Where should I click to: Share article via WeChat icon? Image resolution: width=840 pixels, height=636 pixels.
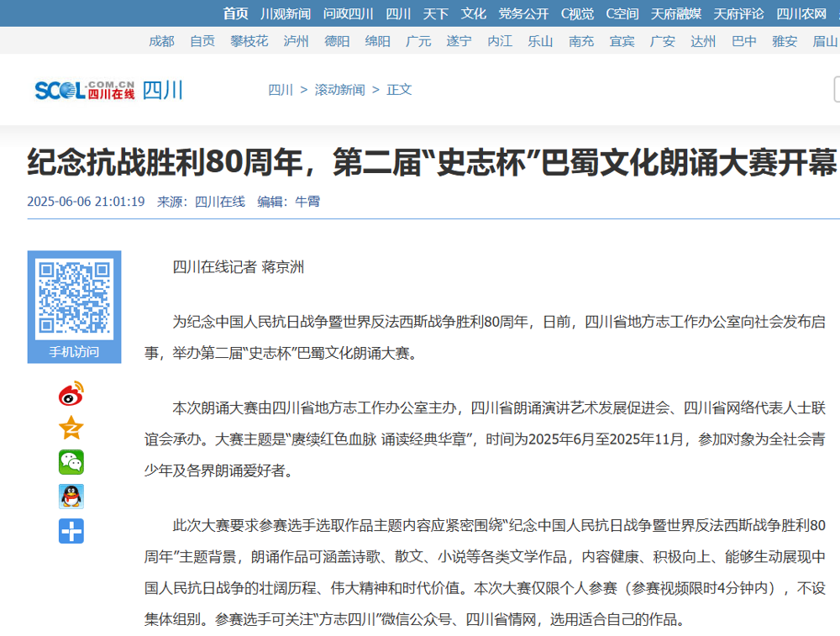click(71, 462)
